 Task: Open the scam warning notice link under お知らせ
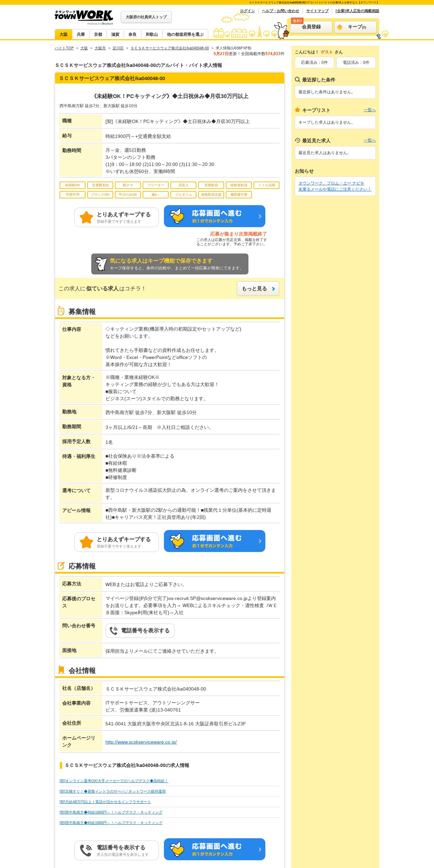click(x=335, y=186)
